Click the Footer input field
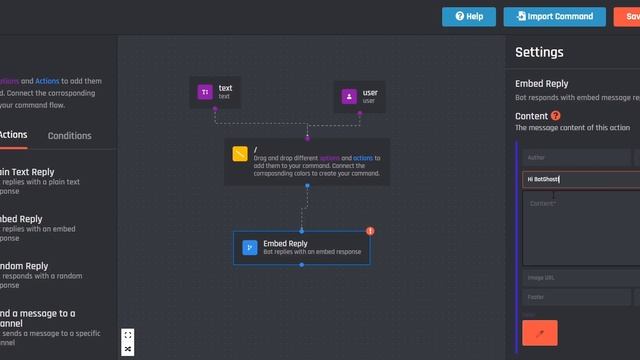The height and width of the screenshot is (360, 640). 577,297
